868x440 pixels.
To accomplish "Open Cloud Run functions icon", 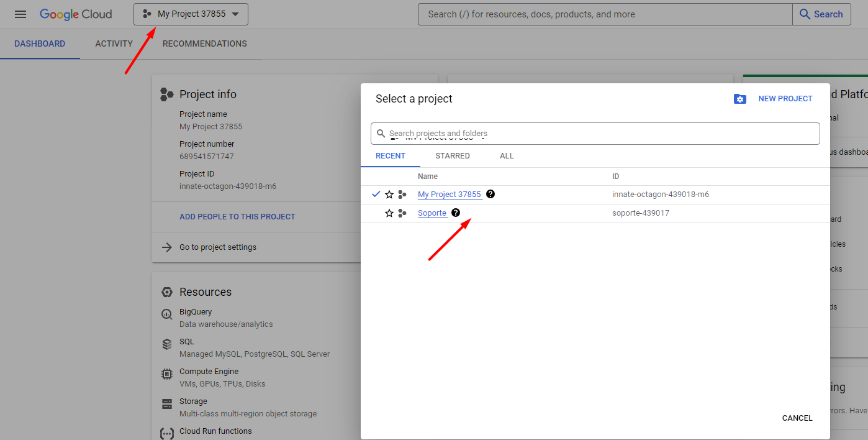I will click(166, 434).
